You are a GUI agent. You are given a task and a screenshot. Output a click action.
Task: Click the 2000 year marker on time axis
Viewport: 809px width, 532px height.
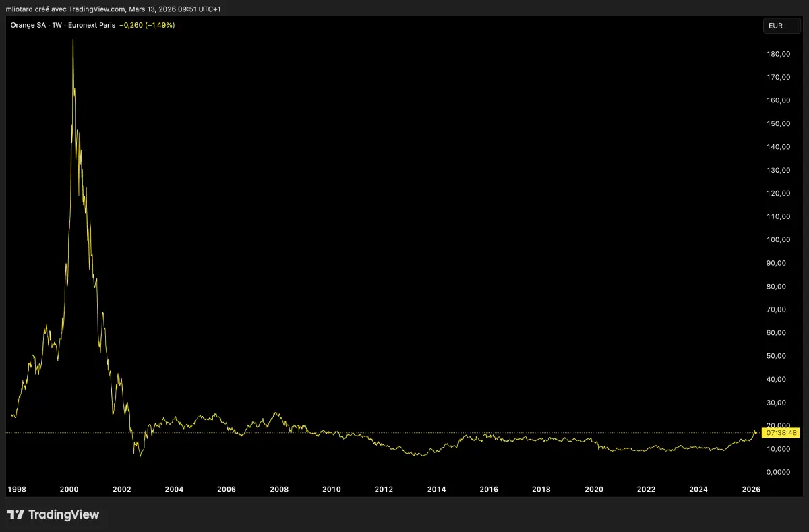pos(69,490)
